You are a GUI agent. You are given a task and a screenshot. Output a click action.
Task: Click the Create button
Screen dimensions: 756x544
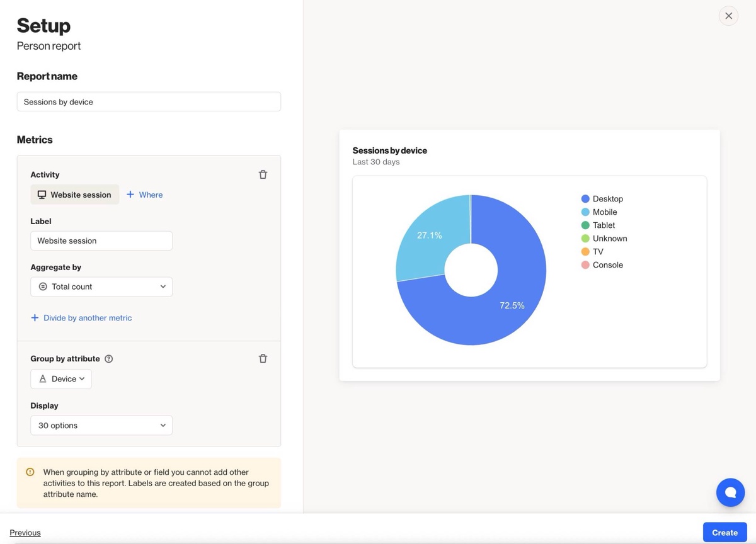(724, 533)
